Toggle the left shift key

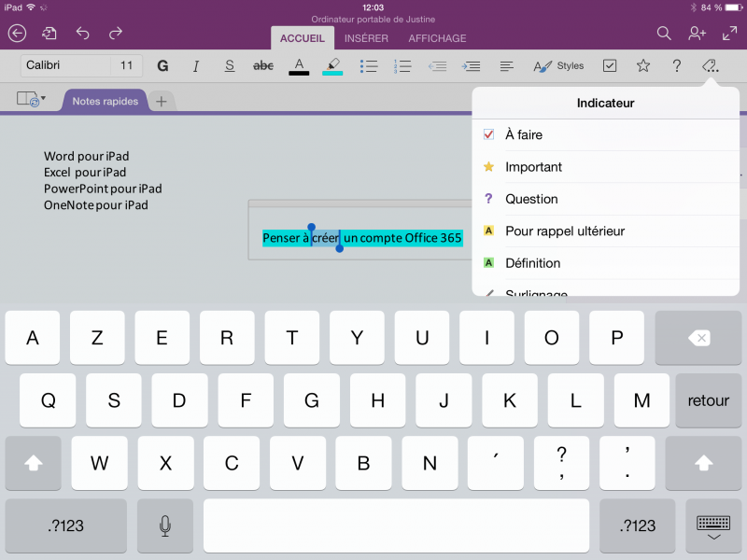33,462
